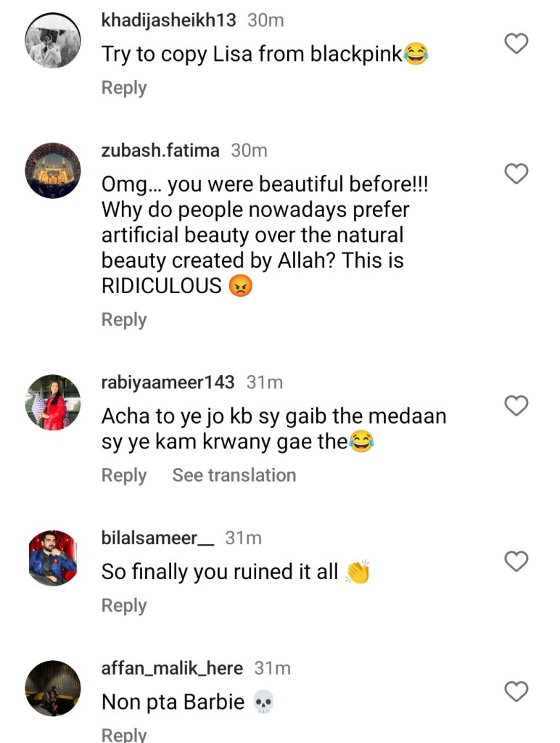Like zubash.fatima's comment with heart icon
The height and width of the screenshot is (743, 560).
tap(516, 173)
